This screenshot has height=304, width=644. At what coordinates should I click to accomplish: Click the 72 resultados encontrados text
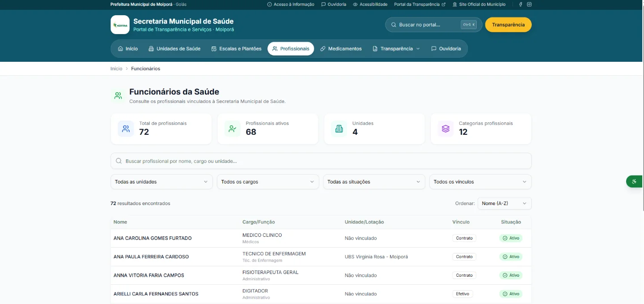pos(140,203)
